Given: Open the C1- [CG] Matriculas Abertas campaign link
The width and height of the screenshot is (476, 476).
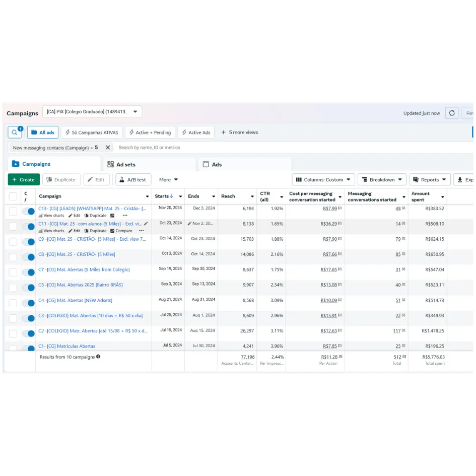Looking at the screenshot, I should click(x=67, y=346).
